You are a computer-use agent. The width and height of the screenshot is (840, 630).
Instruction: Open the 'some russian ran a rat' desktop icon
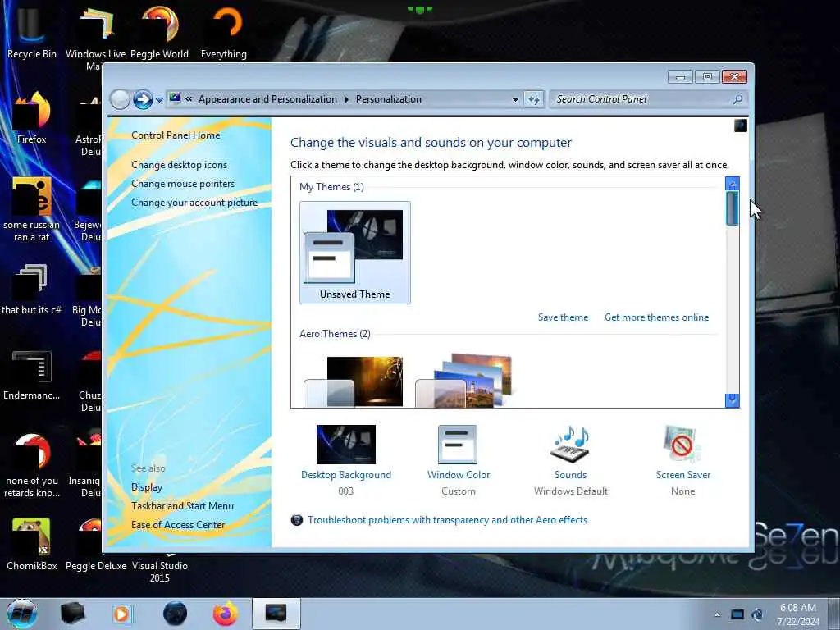[31, 209]
